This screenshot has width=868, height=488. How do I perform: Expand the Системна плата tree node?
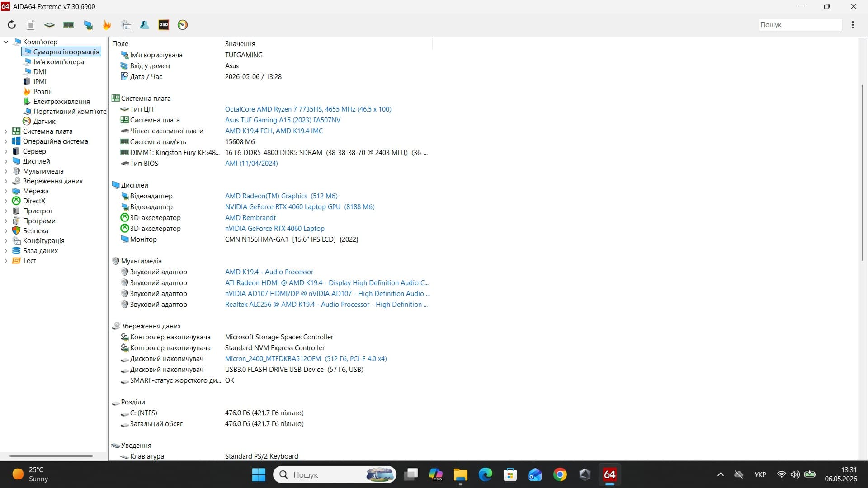tap(6, 131)
